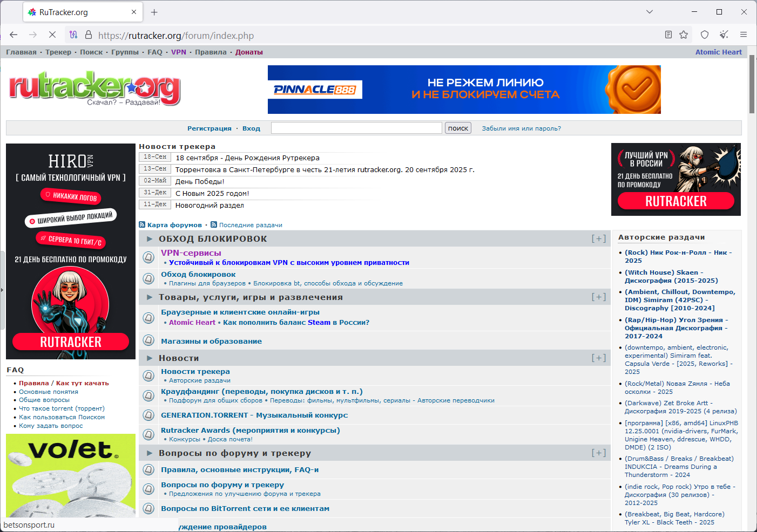
Task: Collapse the ОБХОД БЛОКИРОВОК category triangle
Action: 150,238
